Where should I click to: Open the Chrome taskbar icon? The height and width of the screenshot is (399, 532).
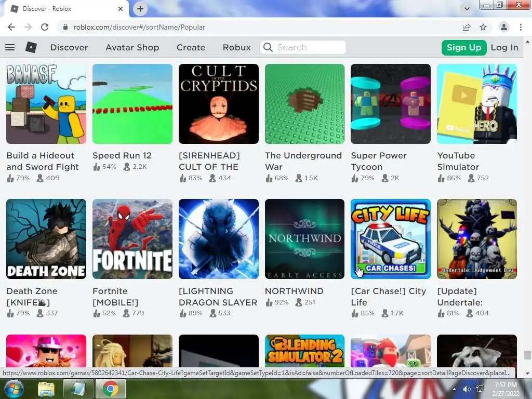[x=111, y=389]
